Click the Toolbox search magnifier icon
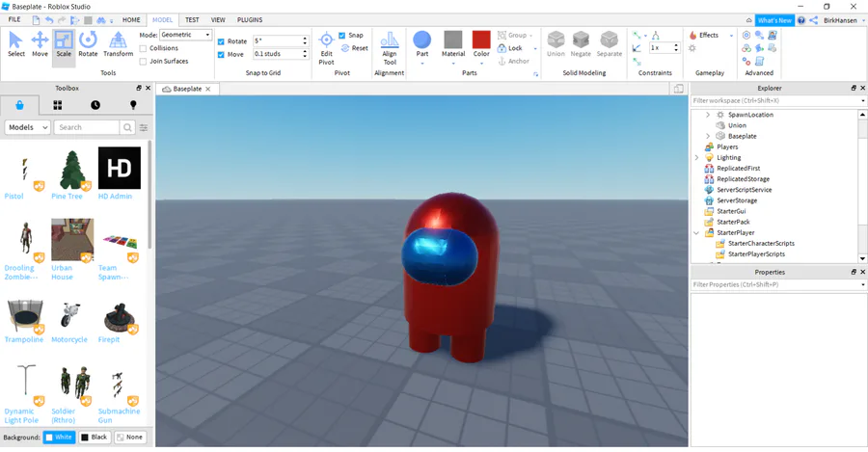 [x=127, y=127]
